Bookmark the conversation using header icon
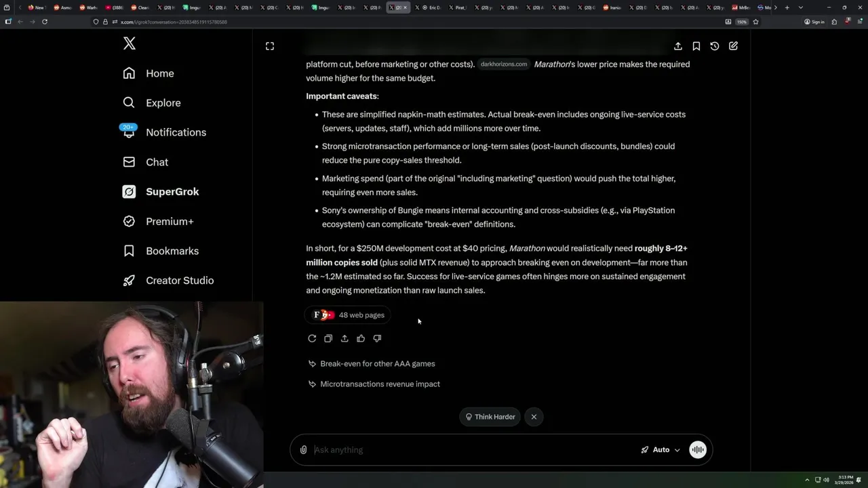Screen dimensions: 868x488 coord(696,46)
